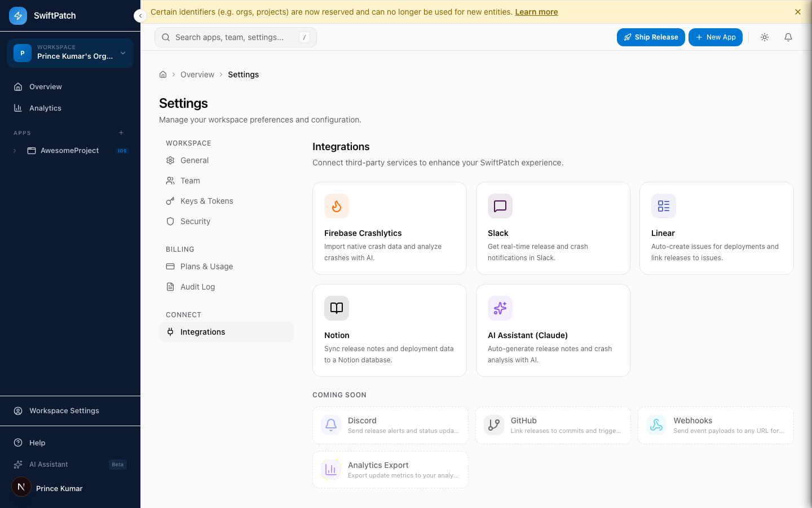Screen dimensions: 812x508
Task: Collapse the sidebar with the chevron arrow
Action: [140, 15]
